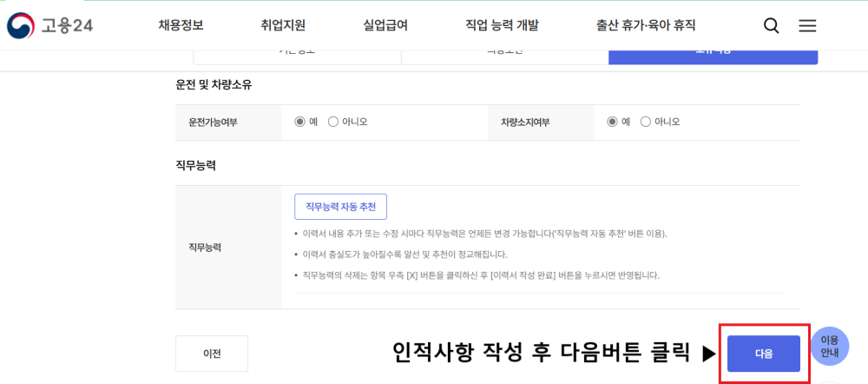The image size is (868, 384).
Task: Select 예 for 운전가능여부
Action: click(x=300, y=122)
